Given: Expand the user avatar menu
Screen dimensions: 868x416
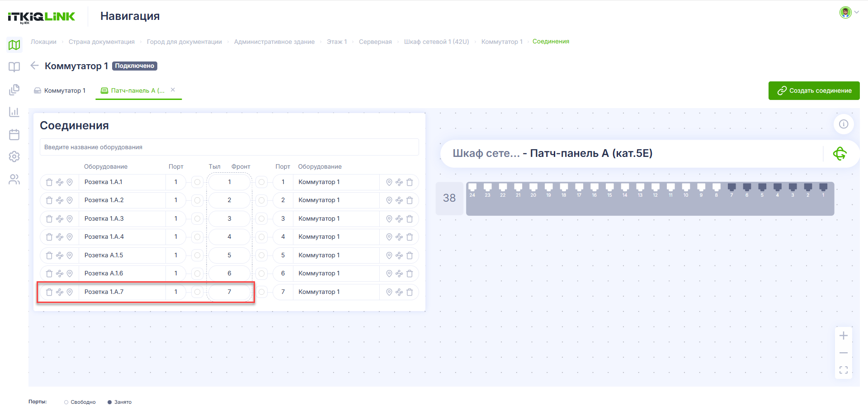Looking at the screenshot, I should point(849,12).
